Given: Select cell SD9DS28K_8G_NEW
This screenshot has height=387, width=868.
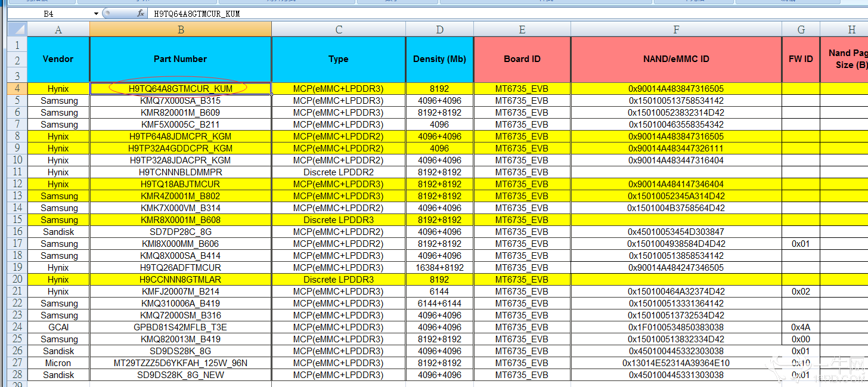Looking at the screenshot, I should [x=181, y=375].
